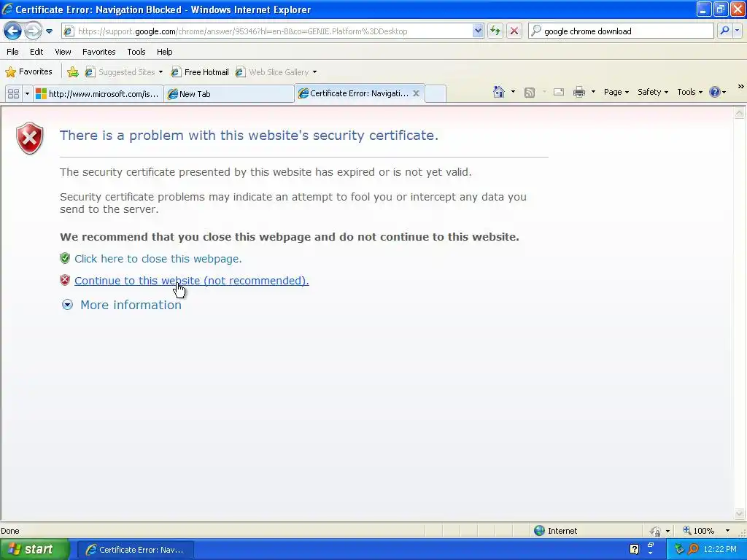
Task: Open the Edit menu
Action: click(36, 52)
